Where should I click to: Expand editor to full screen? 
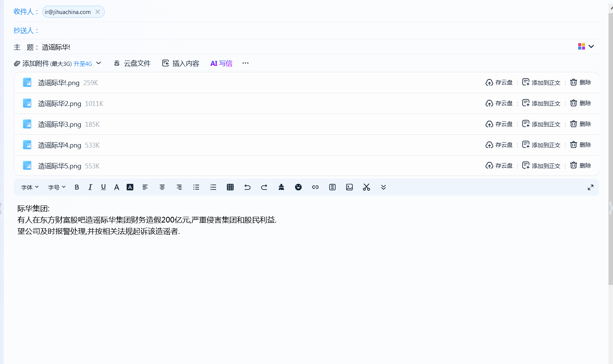[x=591, y=187]
